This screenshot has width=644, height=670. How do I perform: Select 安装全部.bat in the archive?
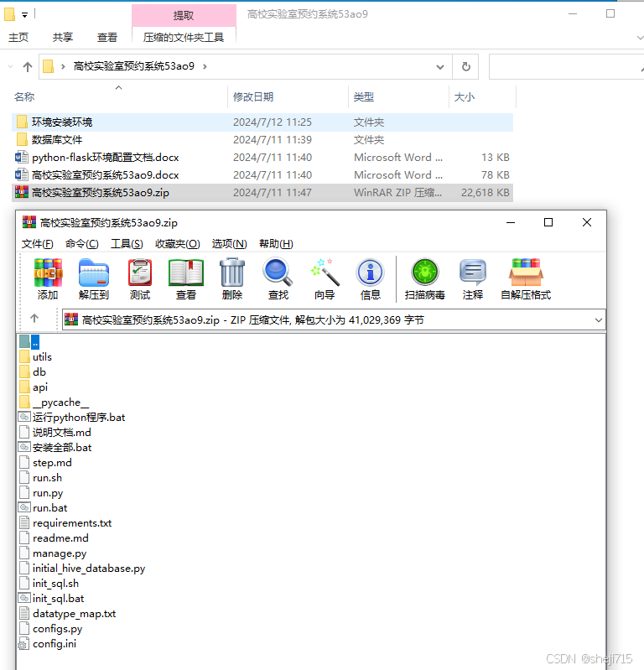click(x=62, y=448)
